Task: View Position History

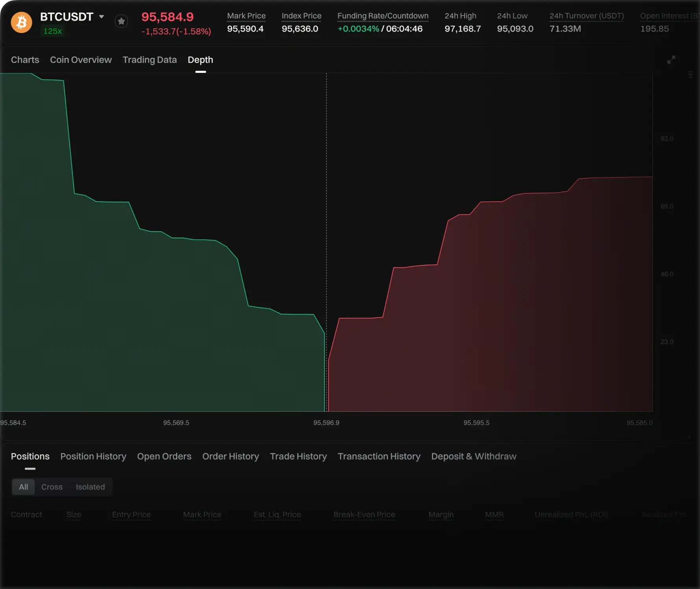Action: click(x=93, y=456)
